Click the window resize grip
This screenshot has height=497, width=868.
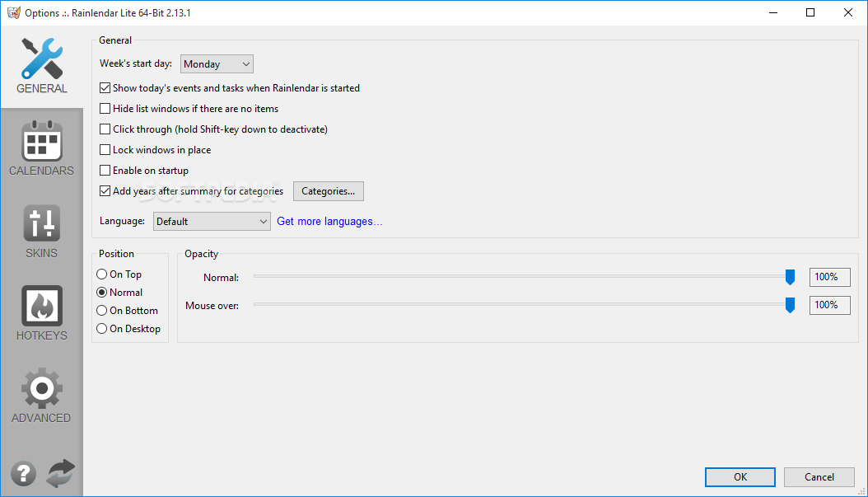(x=862, y=491)
